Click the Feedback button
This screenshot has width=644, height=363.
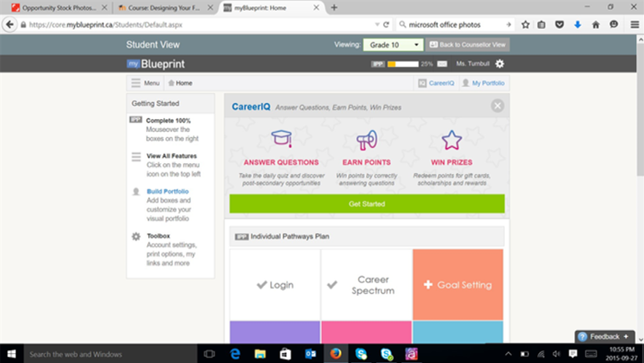pos(605,337)
